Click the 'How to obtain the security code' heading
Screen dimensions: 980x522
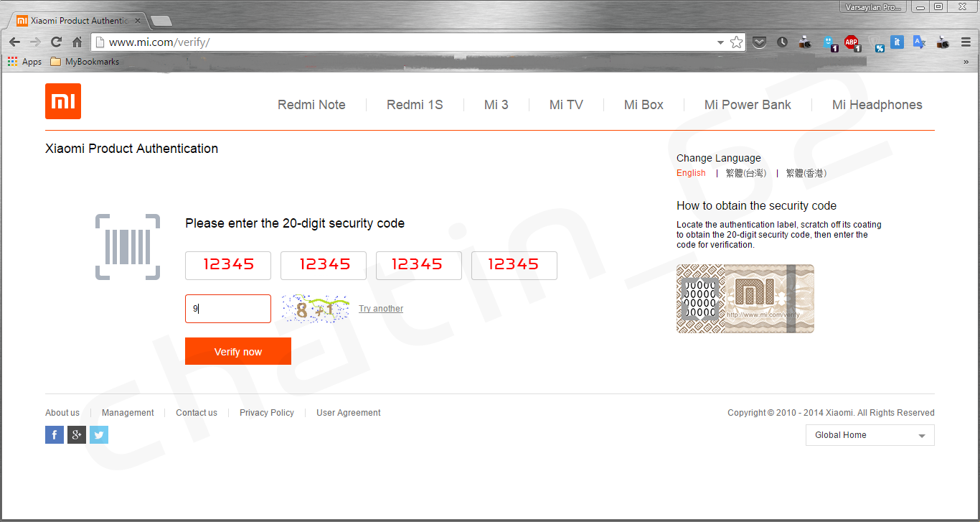[x=757, y=205]
